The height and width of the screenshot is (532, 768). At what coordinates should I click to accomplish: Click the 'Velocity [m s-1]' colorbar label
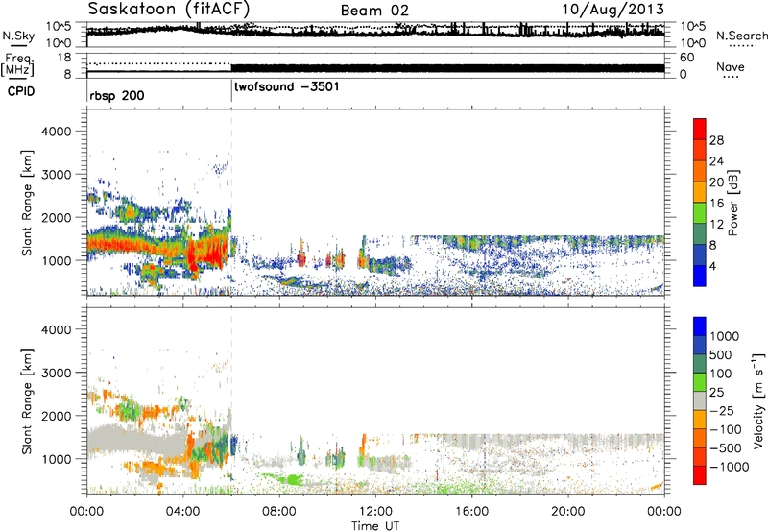(758, 400)
